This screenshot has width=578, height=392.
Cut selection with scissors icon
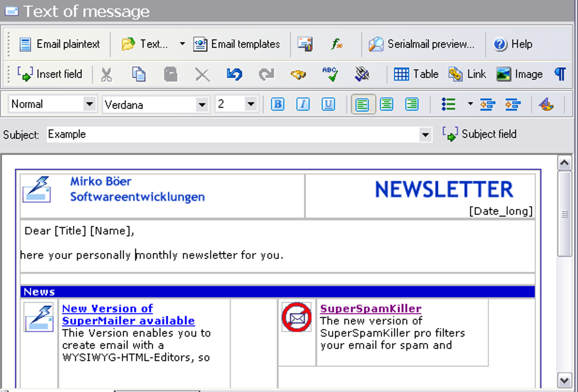[x=107, y=74]
